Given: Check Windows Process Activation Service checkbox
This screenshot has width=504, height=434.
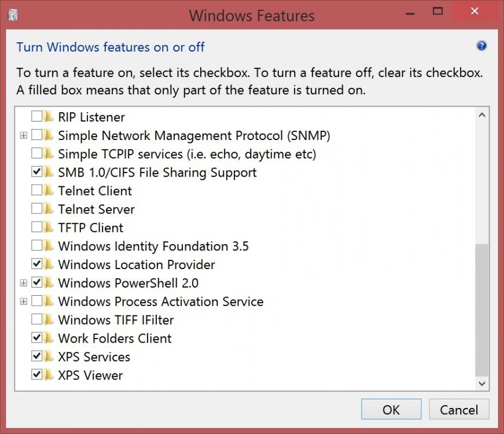Looking at the screenshot, I should (x=36, y=301).
